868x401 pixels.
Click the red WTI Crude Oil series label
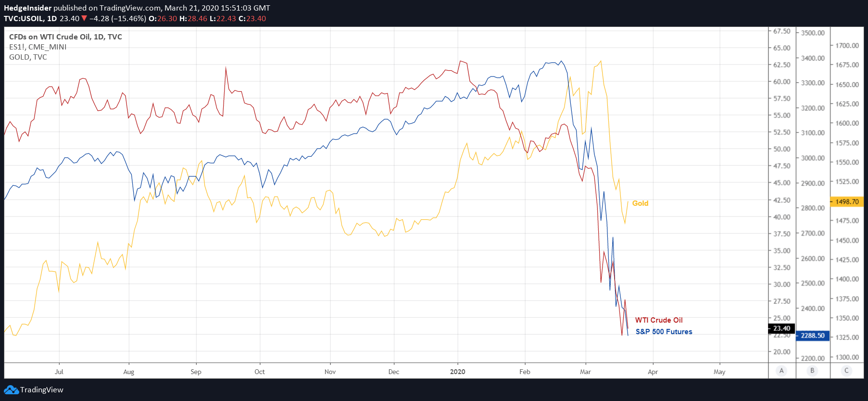658,320
